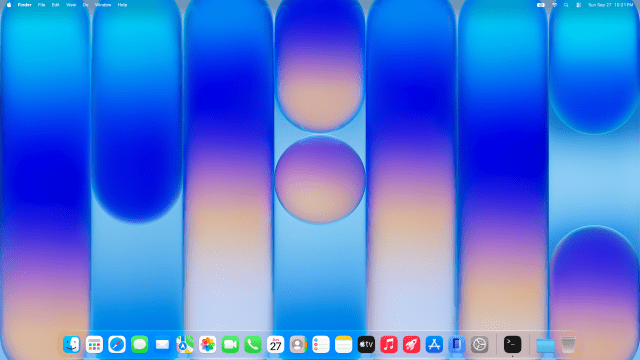The height and width of the screenshot is (360, 640).
Task: Open the File menu
Action: 41,5
